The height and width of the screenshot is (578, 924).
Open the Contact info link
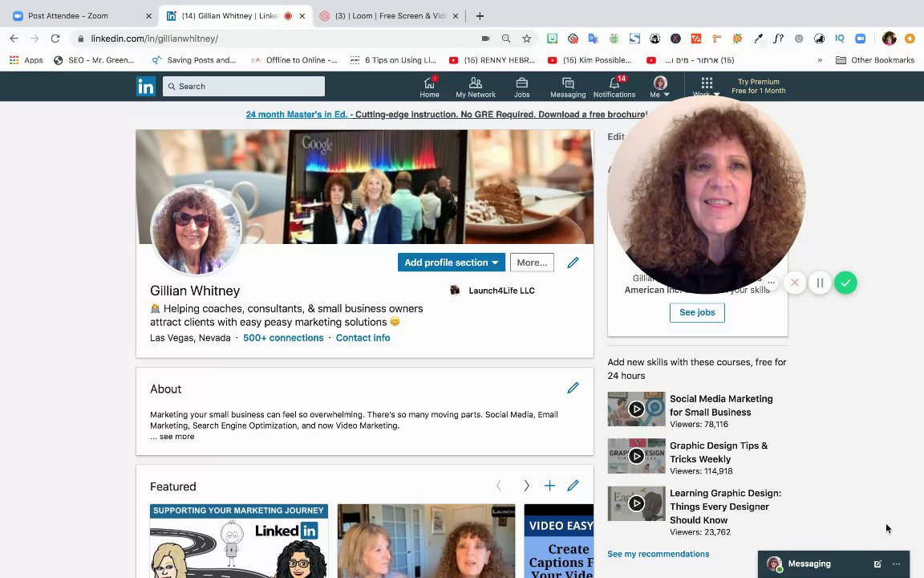(x=363, y=338)
